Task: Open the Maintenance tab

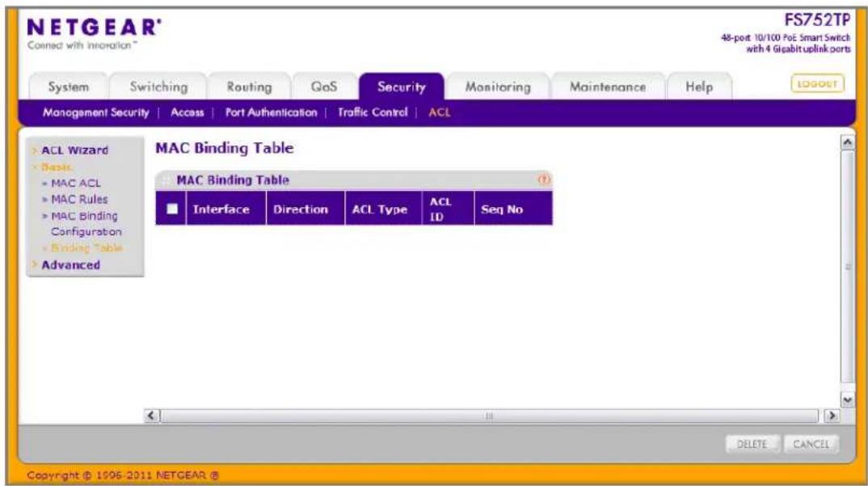Action: (608, 87)
